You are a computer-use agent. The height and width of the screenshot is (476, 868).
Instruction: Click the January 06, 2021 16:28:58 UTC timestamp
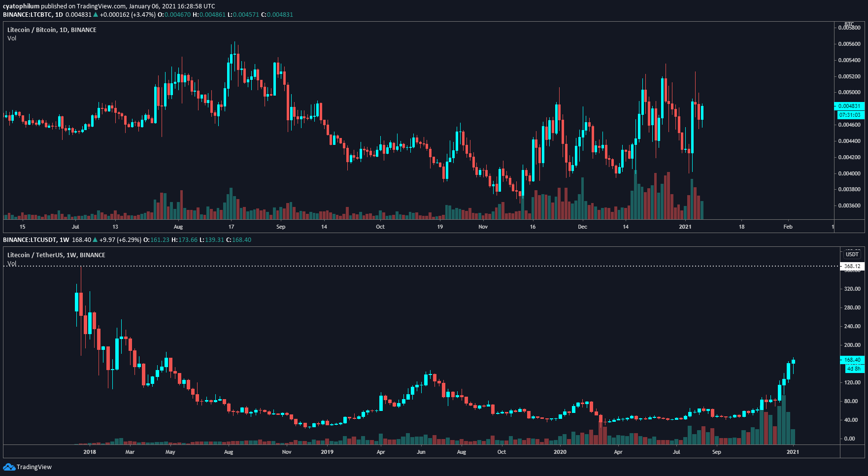click(x=172, y=6)
